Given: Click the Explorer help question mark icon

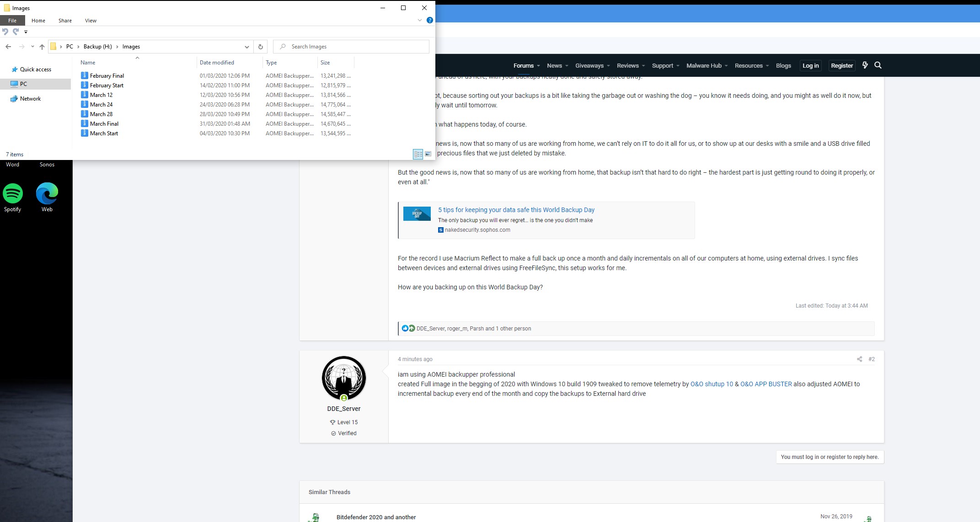Looking at the screenshot, I should (429, 20).
